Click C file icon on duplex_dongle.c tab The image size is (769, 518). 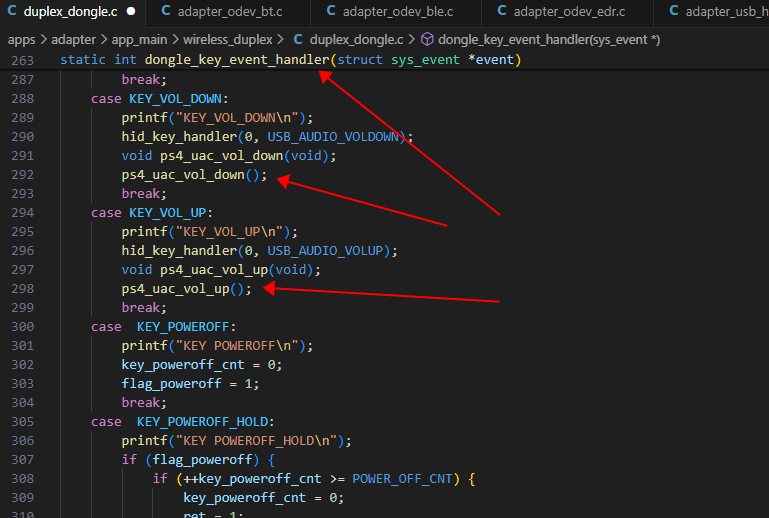pos(12,11)
